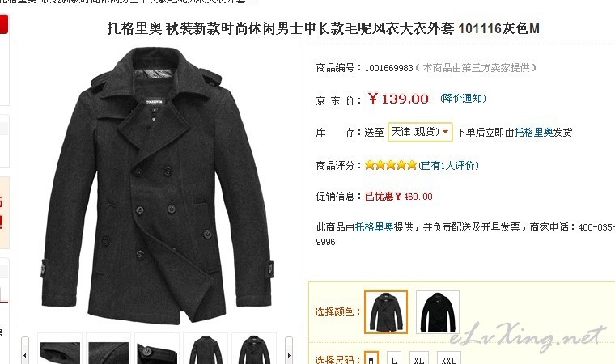The height and width of the screenshot is (364, 615).
Task: View the first coat detail thumbnail
Action: (x=60, y=349)
